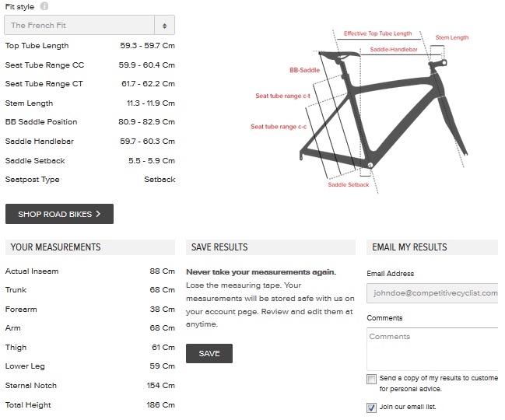
Task: Click the BB-Saddle label on the diagram
Action: [305, 70]
